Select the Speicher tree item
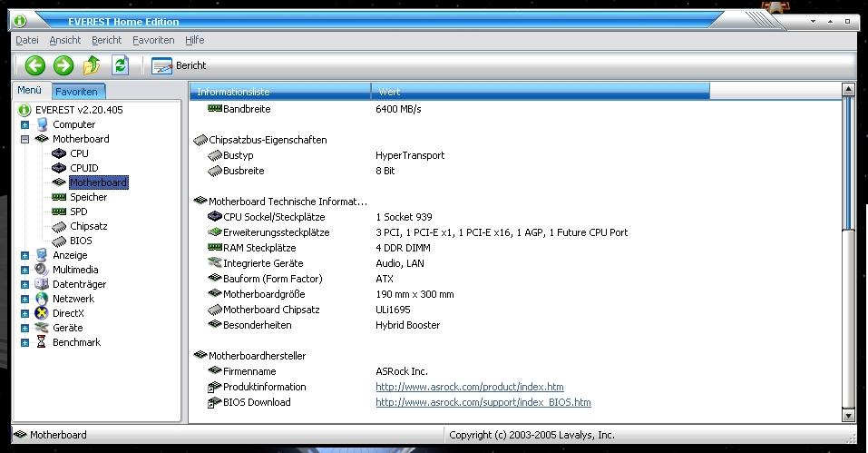The height and width of the screenshot is (453, 868). [x=88, y=197]
